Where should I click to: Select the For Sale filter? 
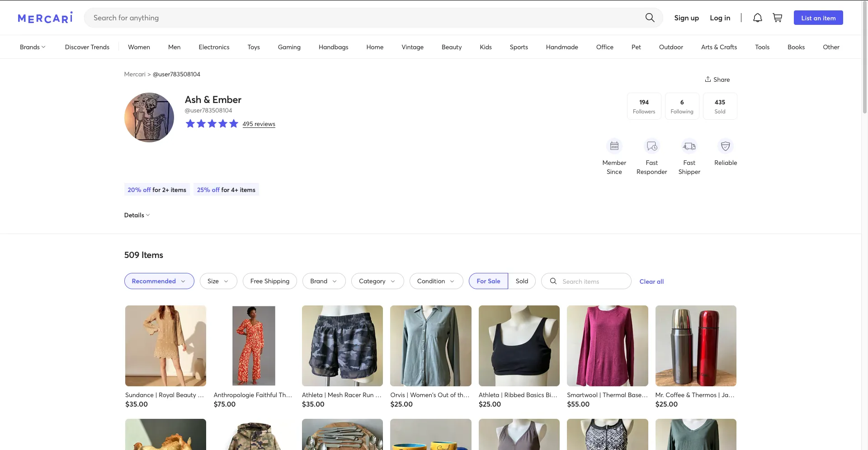point(488,281)
